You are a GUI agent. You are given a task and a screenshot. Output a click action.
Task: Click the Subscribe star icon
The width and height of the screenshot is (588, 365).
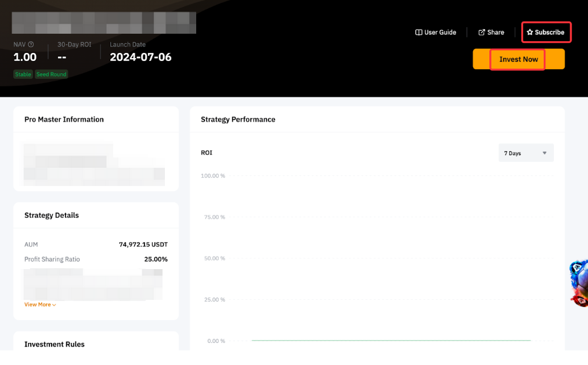click(x=529, y=33)
